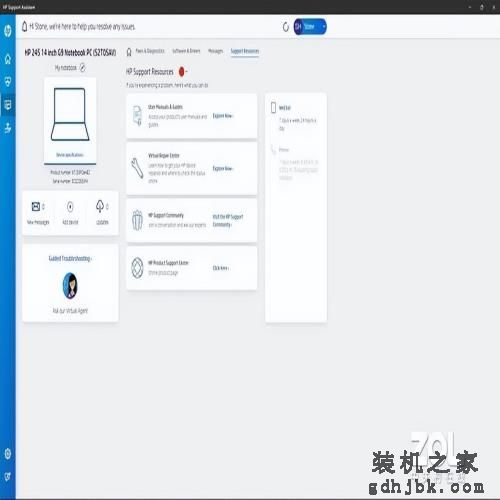The image size is (500, 500).
Task: Click the Add device plus icon
Action: coord(70,207)
